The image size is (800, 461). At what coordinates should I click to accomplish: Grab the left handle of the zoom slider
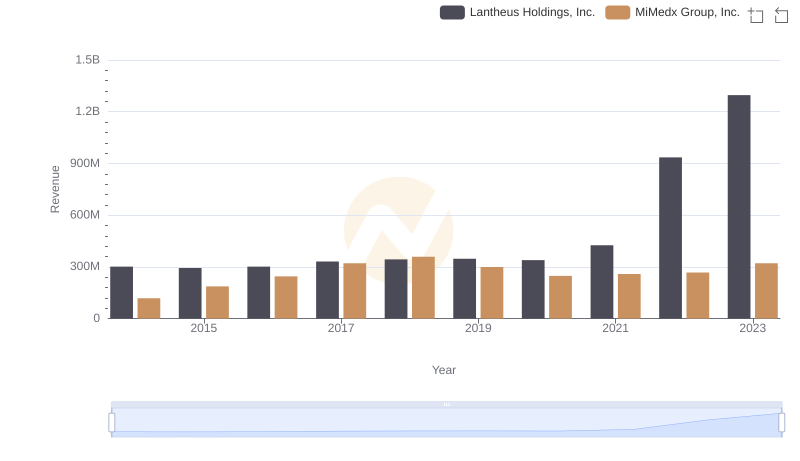pos(112,423)
